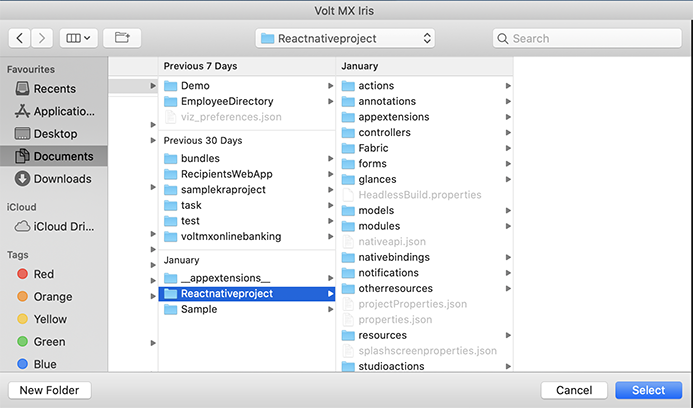Image resolution: width=693 pixels, height=408 pixels.
Task: Select the EmployeeDirectory folder
Action: tap(247, 101)
